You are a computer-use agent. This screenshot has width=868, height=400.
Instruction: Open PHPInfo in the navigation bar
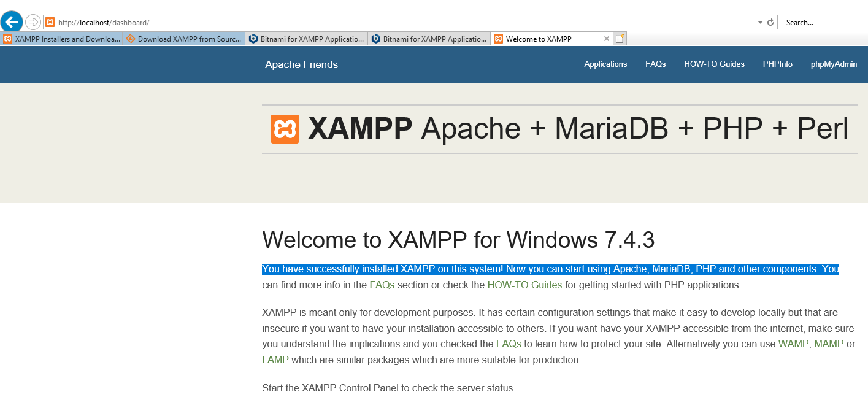pos(777,64)
